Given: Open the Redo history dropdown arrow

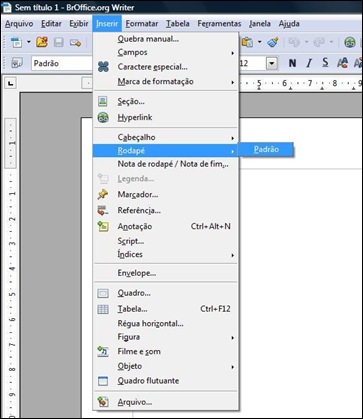Looking at the screenshot, I should point(331,42).
